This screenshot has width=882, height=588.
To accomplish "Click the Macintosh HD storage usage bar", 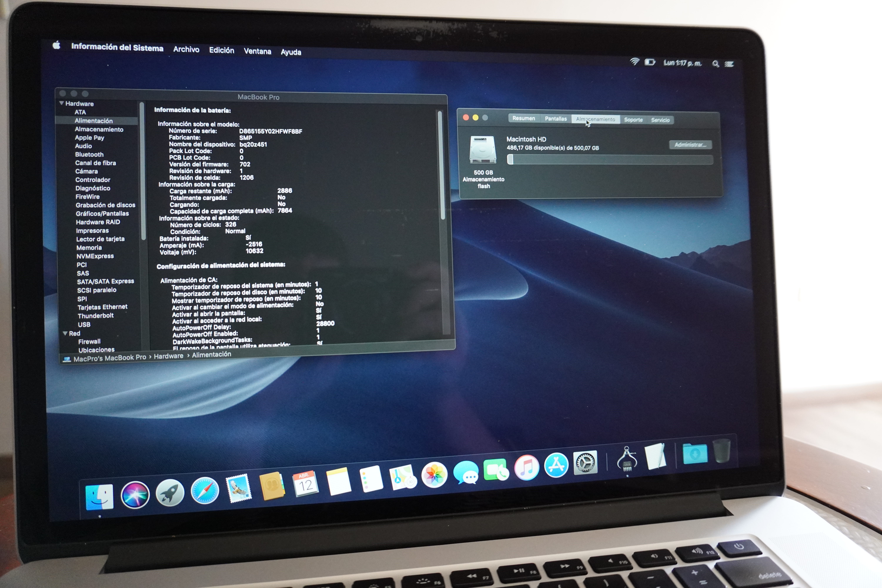I will pos(610,160).
